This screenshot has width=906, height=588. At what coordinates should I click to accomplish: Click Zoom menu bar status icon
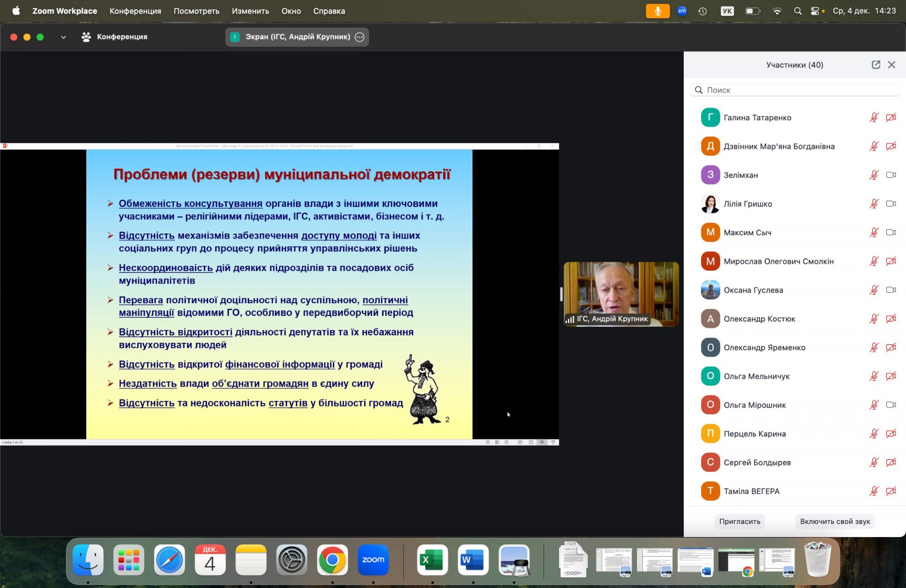point(682,11)
